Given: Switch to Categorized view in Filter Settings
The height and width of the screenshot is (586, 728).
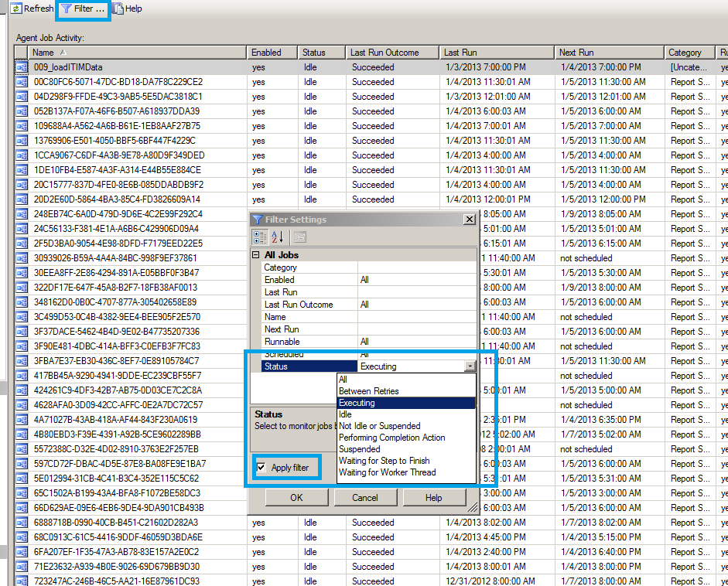Looking at the screenshot, I should 261,237.
